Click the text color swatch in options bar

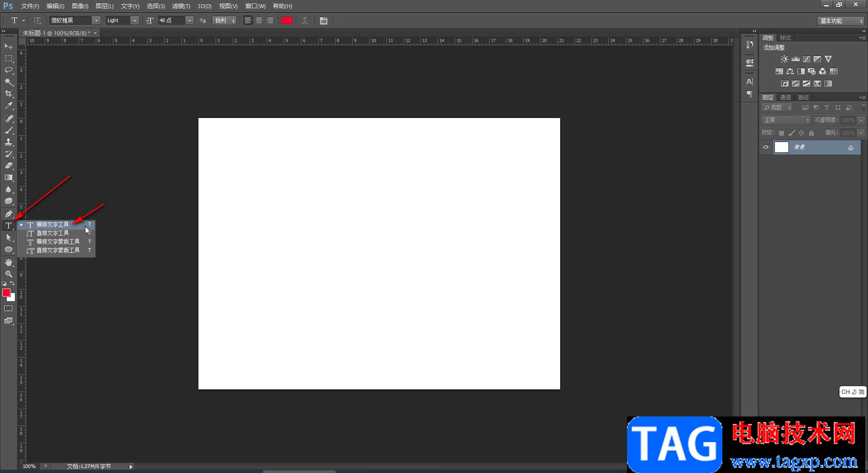point(287,20)
